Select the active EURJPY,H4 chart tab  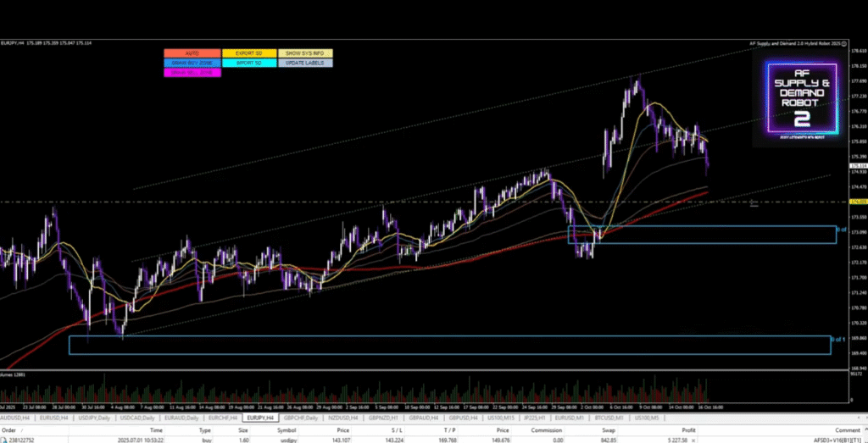pyautogui.click(x=260, y=418)
